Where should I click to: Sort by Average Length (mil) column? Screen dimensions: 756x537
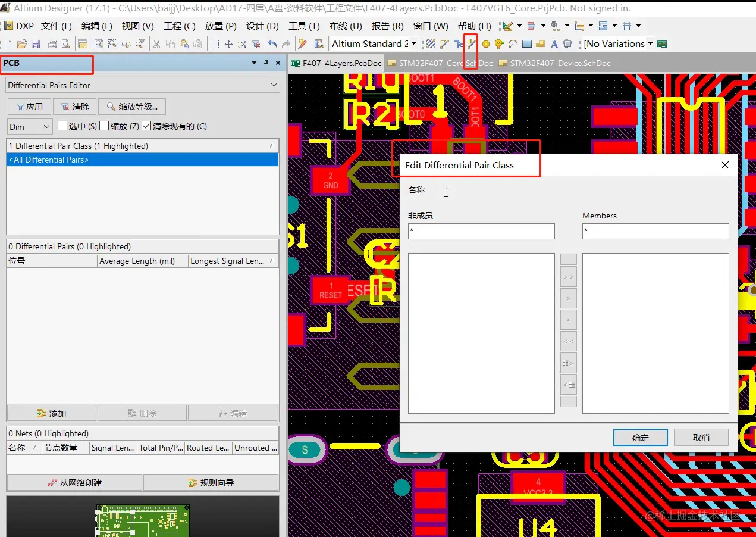pos(142,261)
